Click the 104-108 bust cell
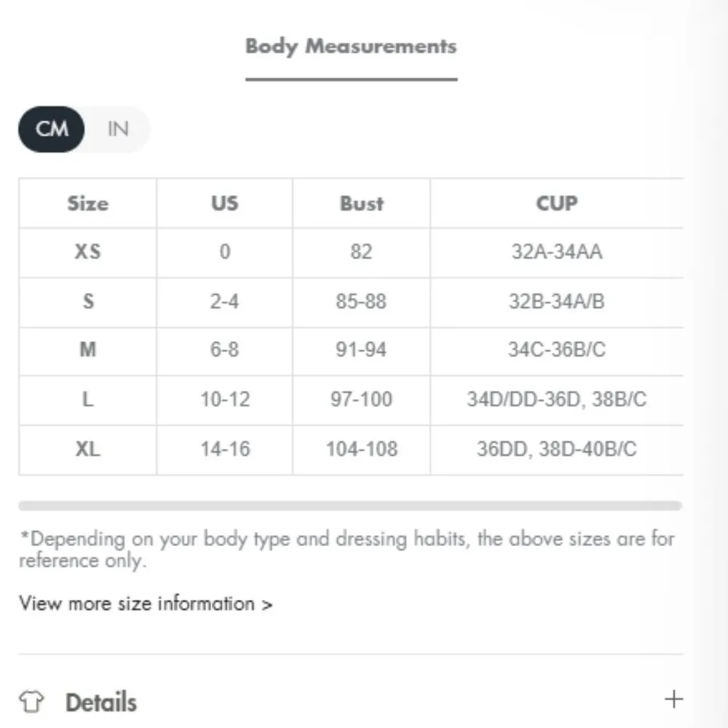 click(x=361, y=449)
